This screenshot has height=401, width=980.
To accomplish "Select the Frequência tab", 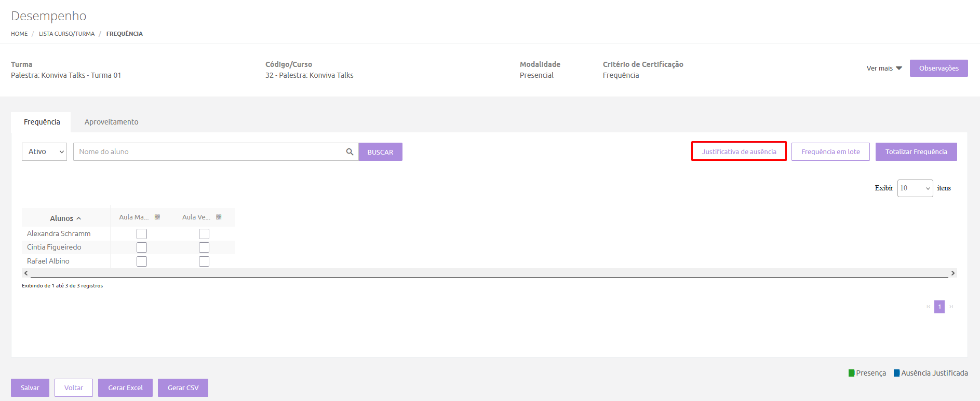I will 42,122.
